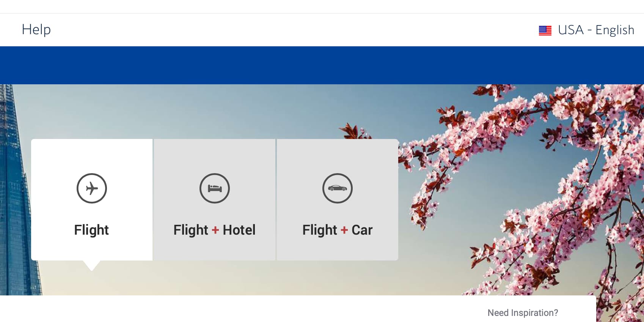
Task: Click the word English in locale selector
Action: (615, 30)
